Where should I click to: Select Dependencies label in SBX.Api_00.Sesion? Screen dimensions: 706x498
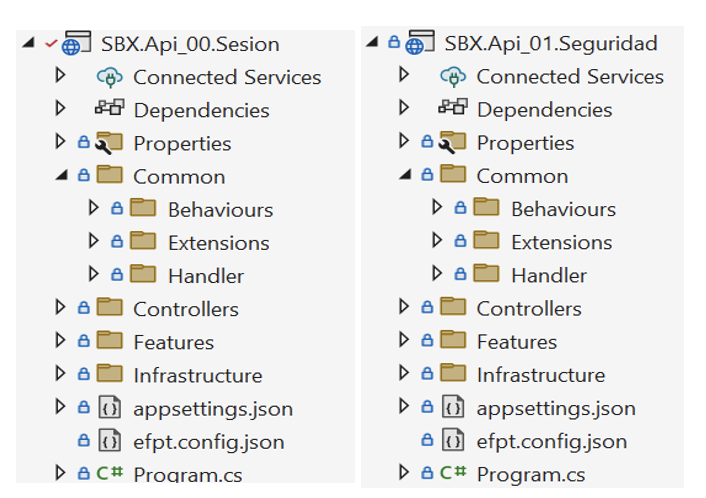(x=201, y=111)
